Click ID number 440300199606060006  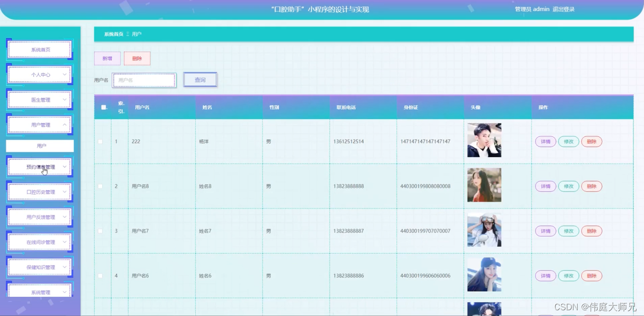(425, 276)
